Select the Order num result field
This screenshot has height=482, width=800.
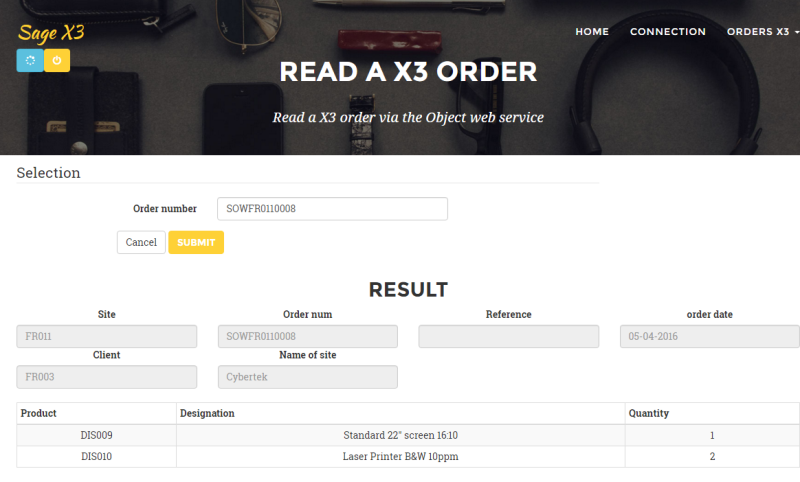tap(308, 337)
